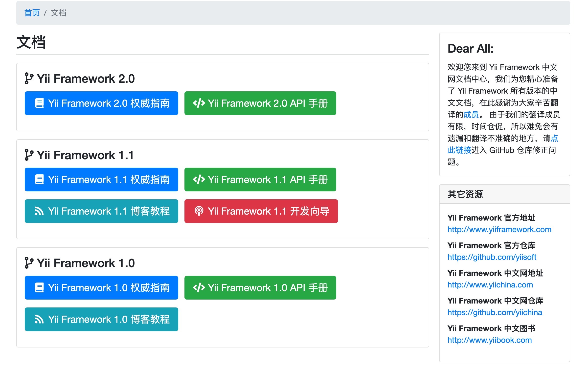Click the Yii Framework 中文网仓库 label
588x365 pixels.
pos(495,301)
